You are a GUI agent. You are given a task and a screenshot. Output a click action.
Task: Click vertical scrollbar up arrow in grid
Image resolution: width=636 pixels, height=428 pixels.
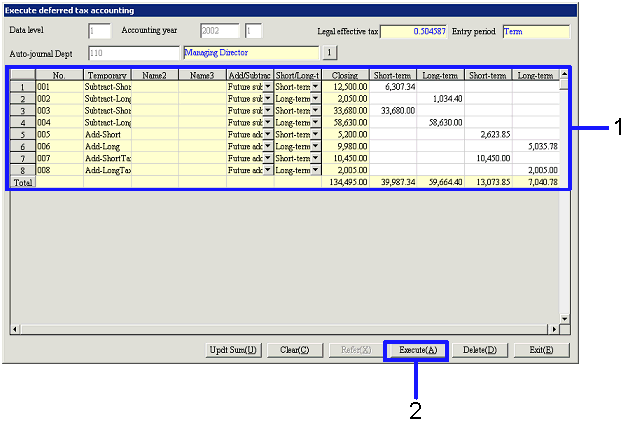(x=564, y=75)
